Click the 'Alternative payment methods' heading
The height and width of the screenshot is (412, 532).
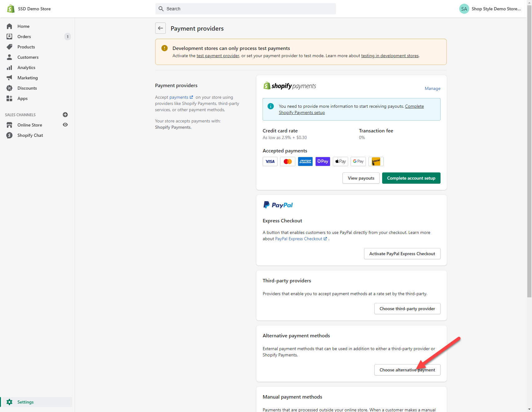296,335
